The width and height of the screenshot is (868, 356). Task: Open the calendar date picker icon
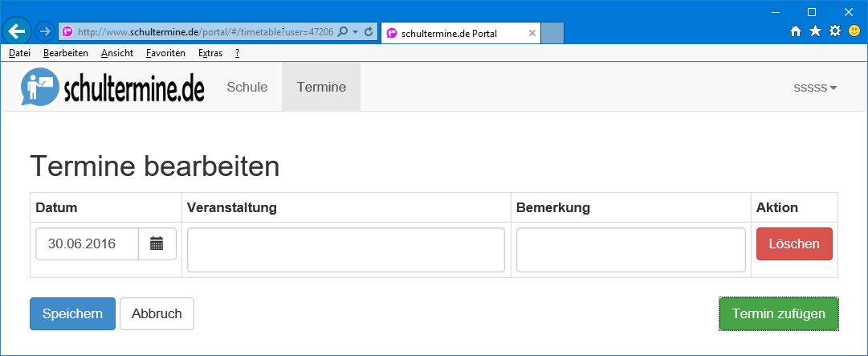click(157, 243)
